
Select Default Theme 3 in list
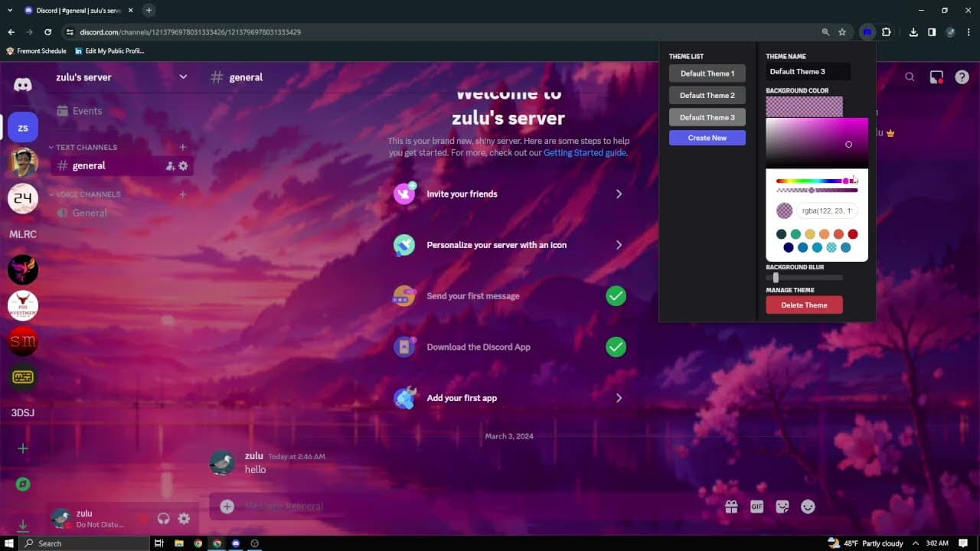click(x=707, y=117)
